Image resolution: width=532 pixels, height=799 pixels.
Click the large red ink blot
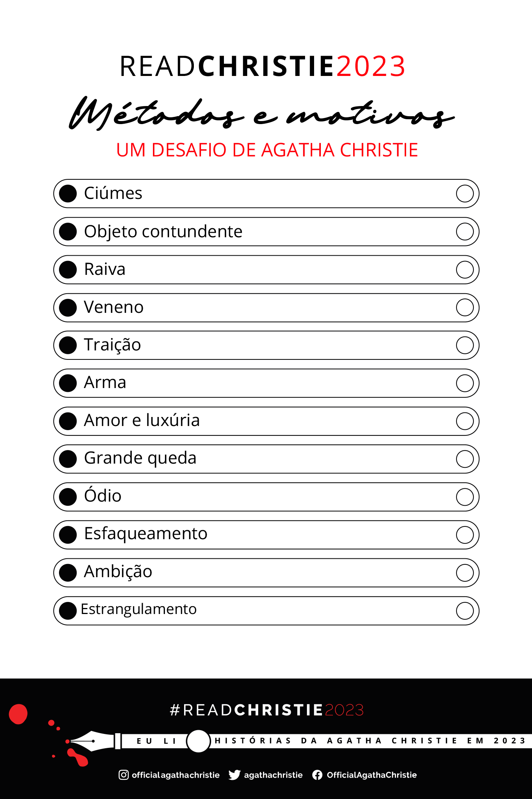pyautogui.click(x=18, y=714)
